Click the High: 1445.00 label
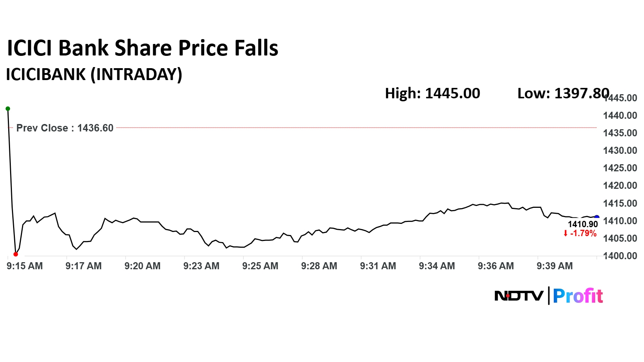Image resolution: width=644 pixels, height=362 pixels. (432, 93)
